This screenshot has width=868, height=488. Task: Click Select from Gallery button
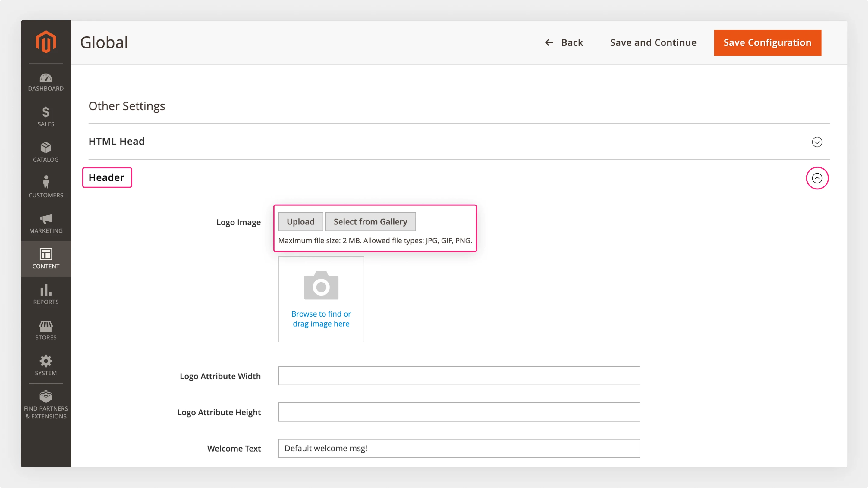[370, 222]
